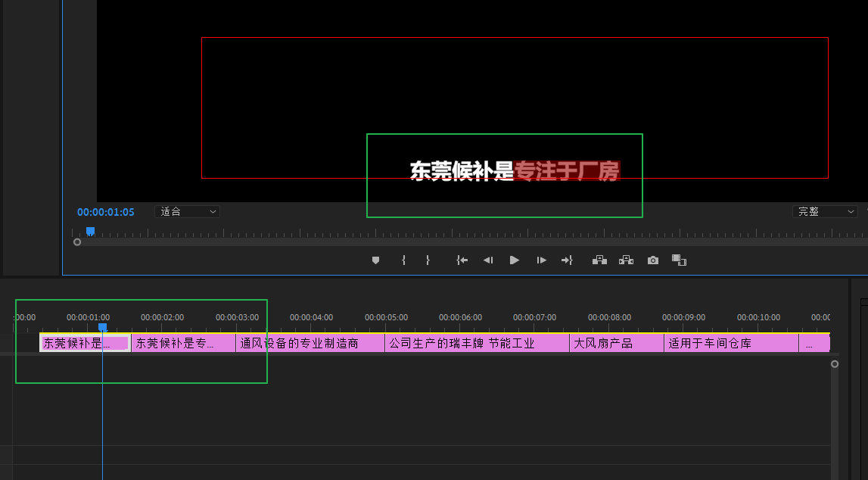Click the 00:00:06:00 mark on timeline ruler
868x480 pixels.
pos(460,318)
